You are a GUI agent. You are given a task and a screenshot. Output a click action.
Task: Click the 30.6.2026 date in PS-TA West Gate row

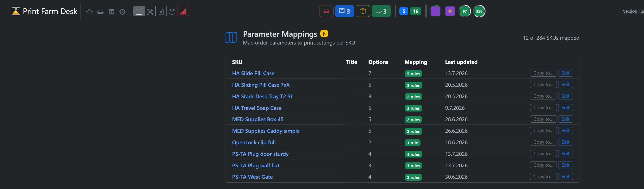click(x=456, y=177)
